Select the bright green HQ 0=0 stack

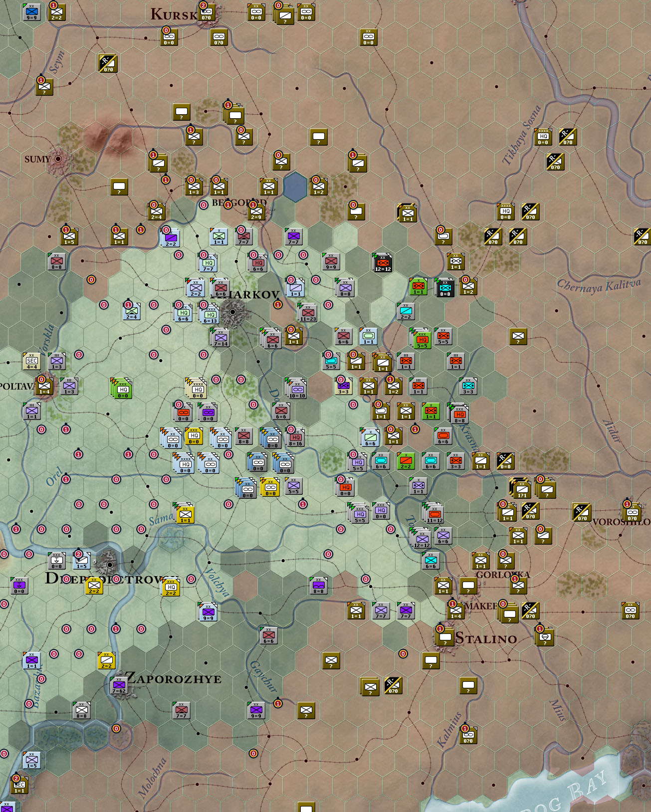[x=122, y=389]
